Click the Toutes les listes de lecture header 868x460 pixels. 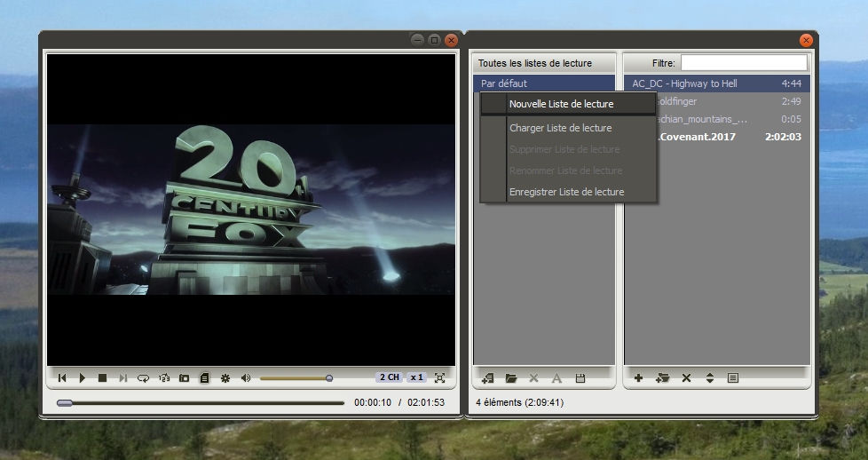click(544, 63)
